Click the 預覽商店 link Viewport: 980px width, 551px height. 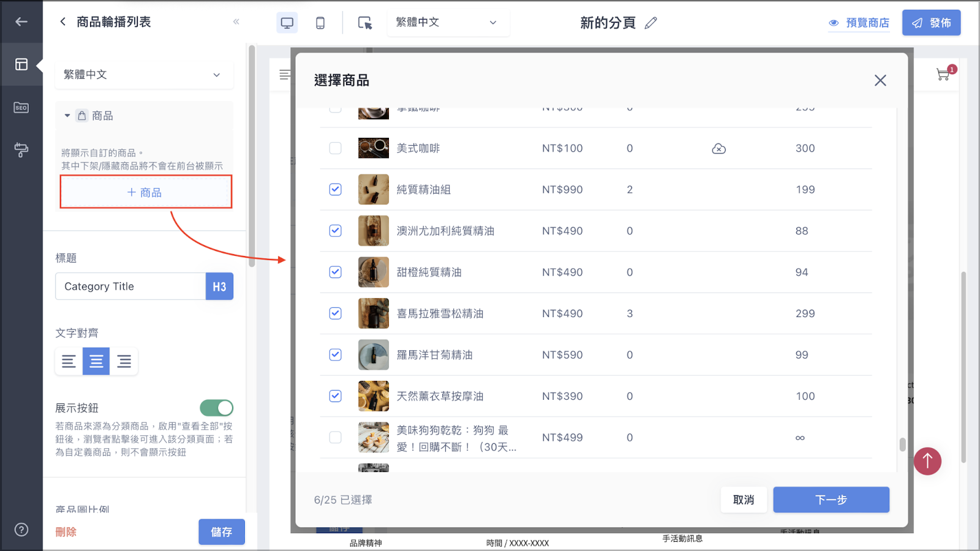[x=859, y=23]
